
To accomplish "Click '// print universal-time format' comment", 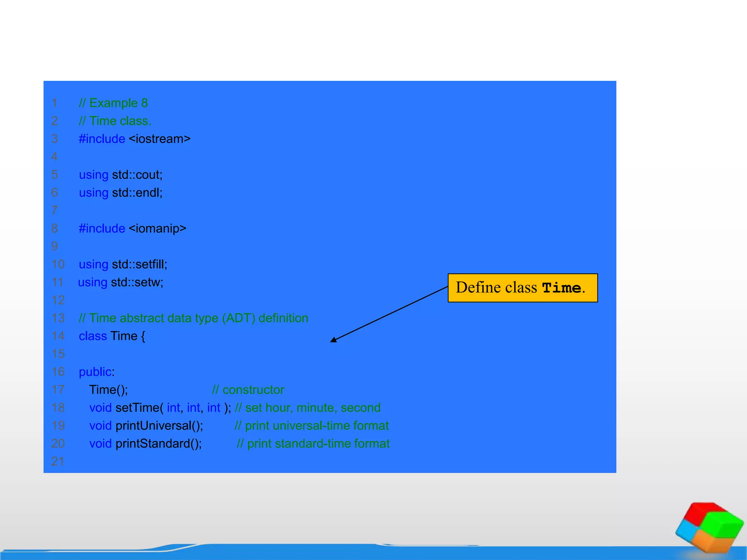I will click(x=311, y=426).
